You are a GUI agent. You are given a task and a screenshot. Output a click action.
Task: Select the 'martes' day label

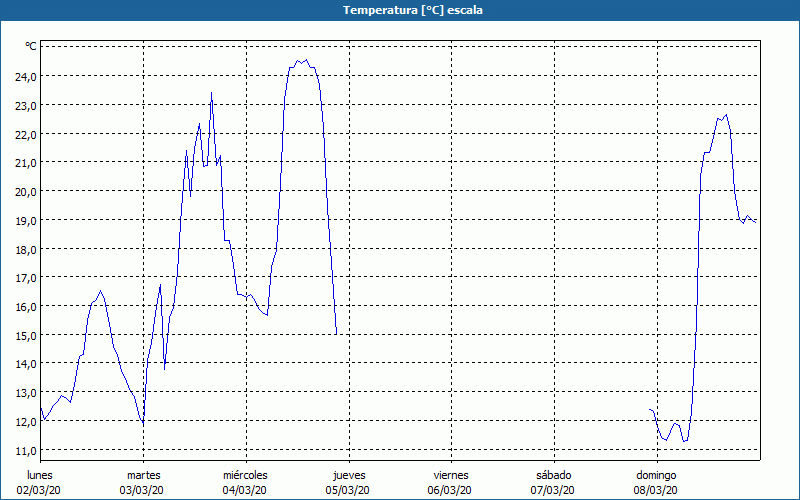(x=144, y=475)
